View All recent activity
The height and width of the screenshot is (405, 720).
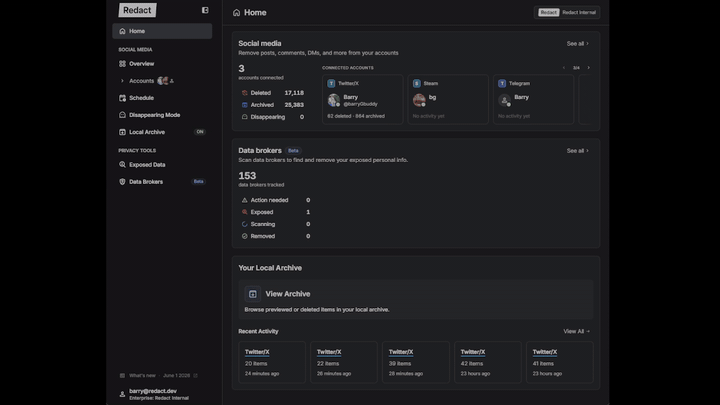pyautogui.click(x=576, y=332)
